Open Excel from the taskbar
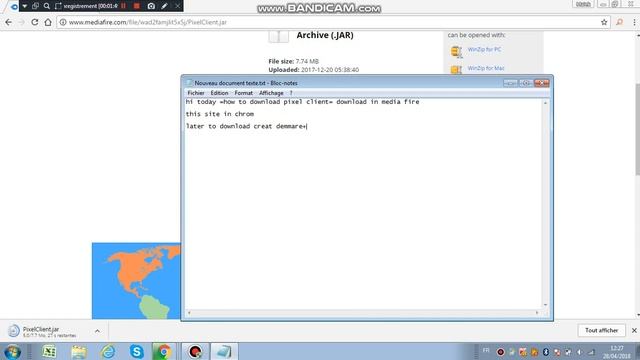The width and height of the screenshot is (640, 360). coord(49,352)
